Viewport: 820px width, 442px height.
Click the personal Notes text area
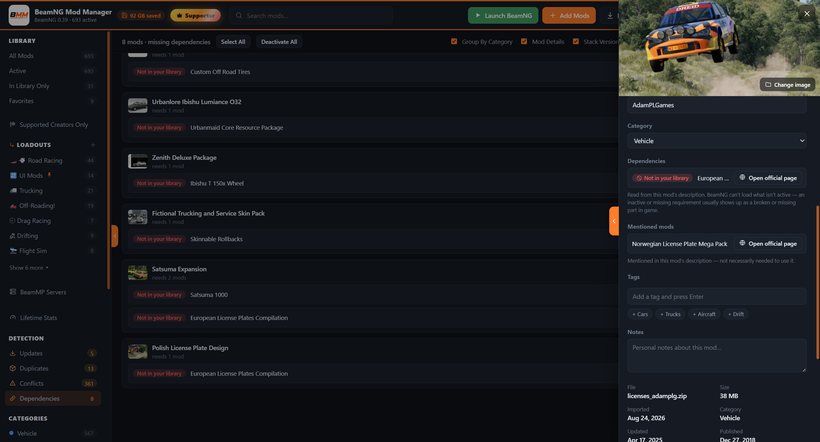coord(716,355)
